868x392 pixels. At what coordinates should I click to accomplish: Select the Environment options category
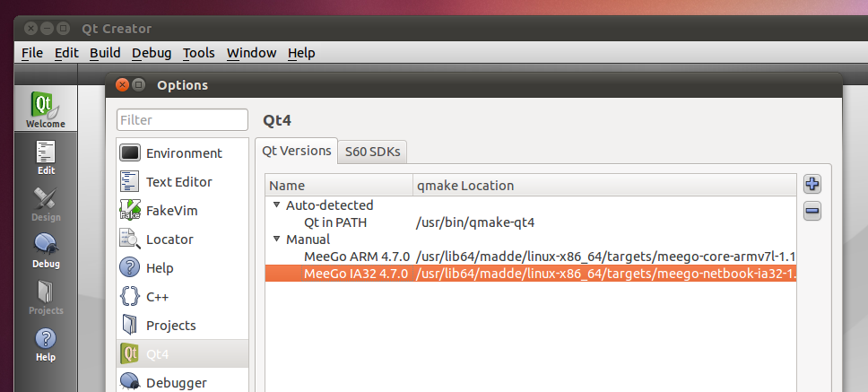183,153
